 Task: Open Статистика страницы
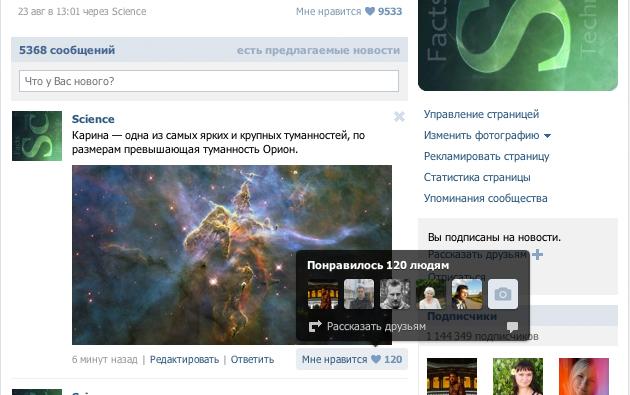click(477, 177)
